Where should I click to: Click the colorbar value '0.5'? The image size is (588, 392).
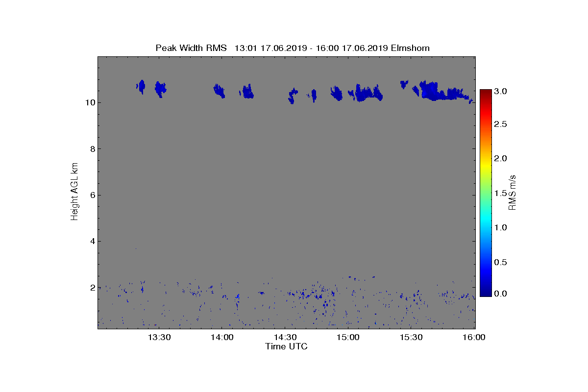(500, 263)
